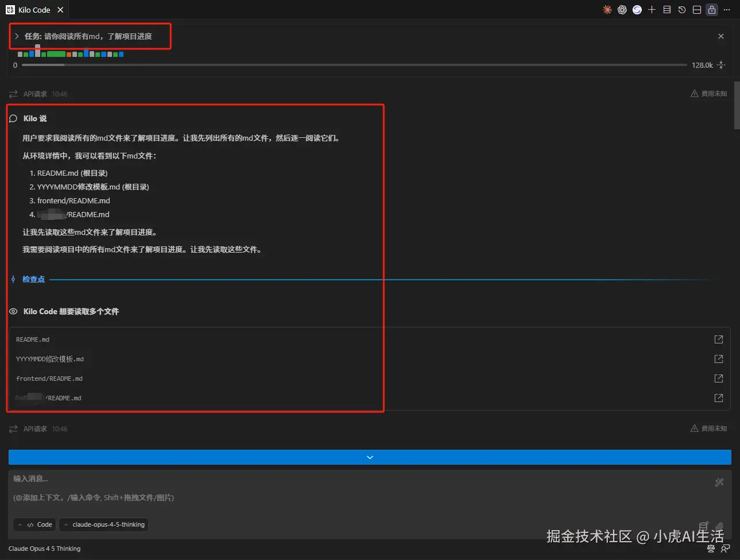
Task: Close the current task with X
Action: [721, 36]
